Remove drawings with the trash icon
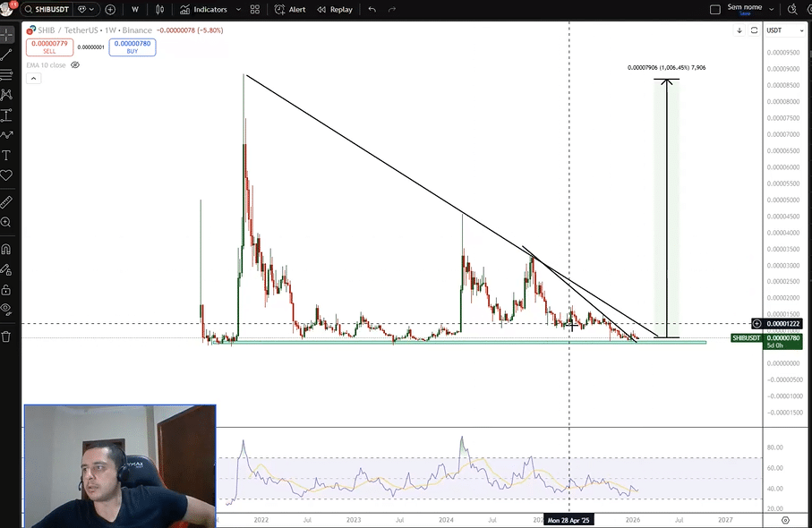 click(6, 336)
